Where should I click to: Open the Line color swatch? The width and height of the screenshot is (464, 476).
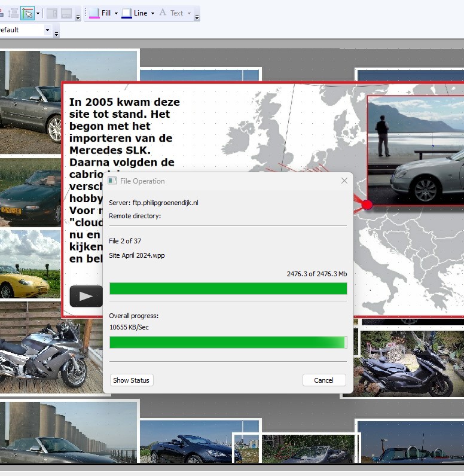tap(127, 13)
